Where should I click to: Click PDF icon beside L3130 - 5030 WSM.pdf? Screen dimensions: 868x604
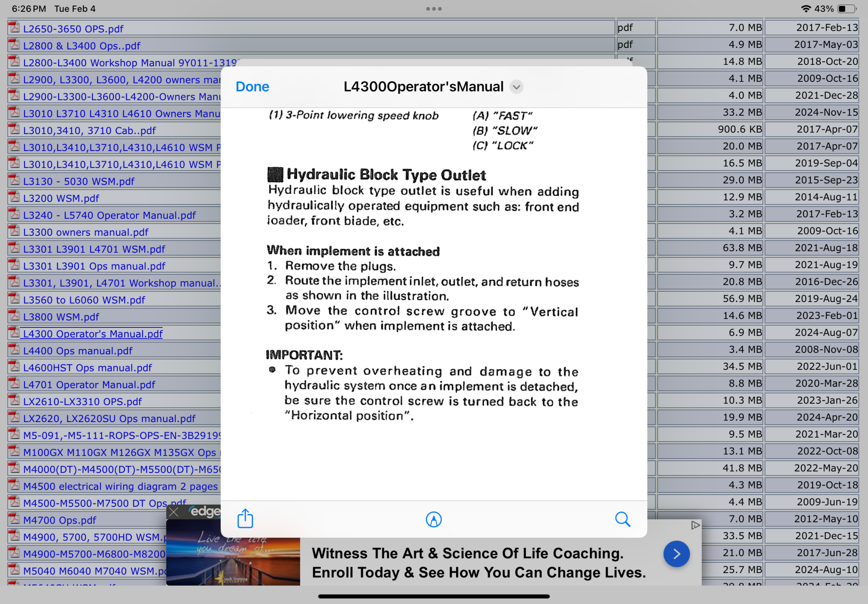tap(14, 180)
